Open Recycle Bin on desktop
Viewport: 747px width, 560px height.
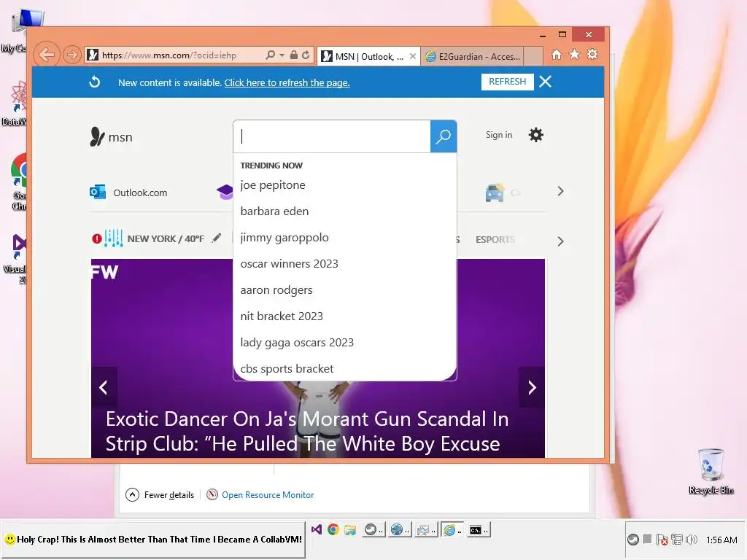(x=711, y=471)
